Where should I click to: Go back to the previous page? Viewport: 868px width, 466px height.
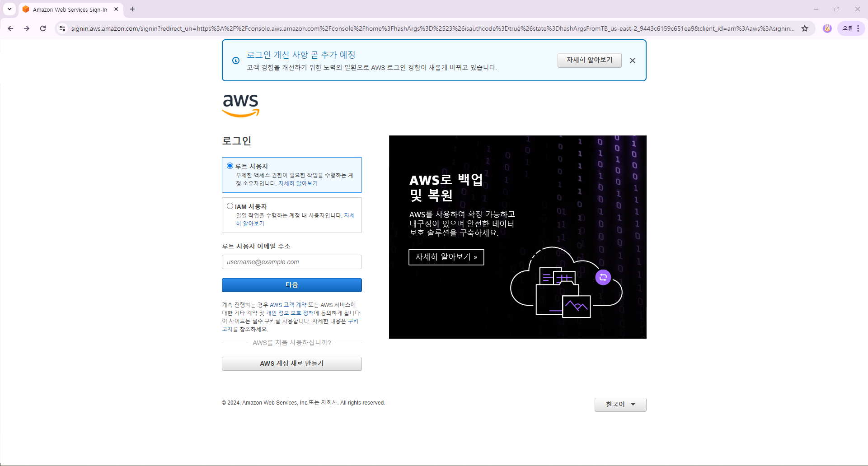pyautogui.click(x=10, y=28)
